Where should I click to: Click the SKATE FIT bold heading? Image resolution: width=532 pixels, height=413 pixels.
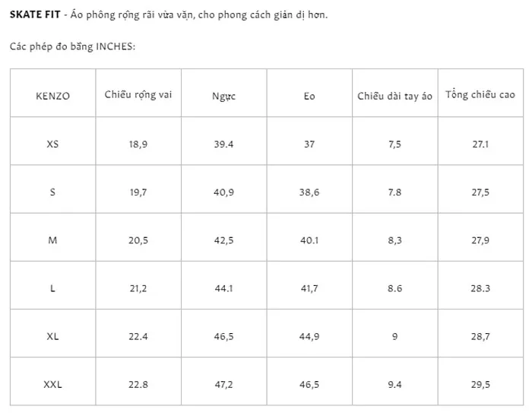35,14
